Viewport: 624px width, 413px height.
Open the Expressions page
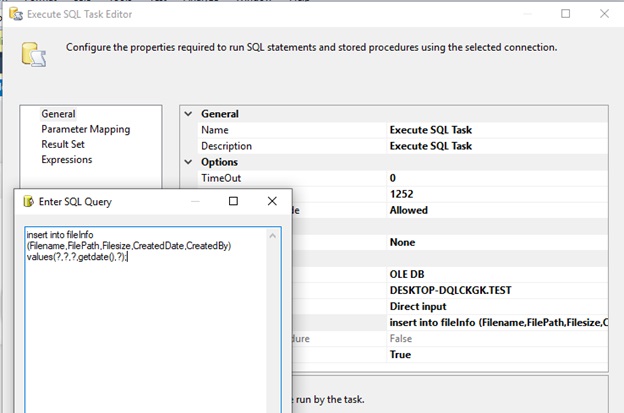tap(66, 159)
